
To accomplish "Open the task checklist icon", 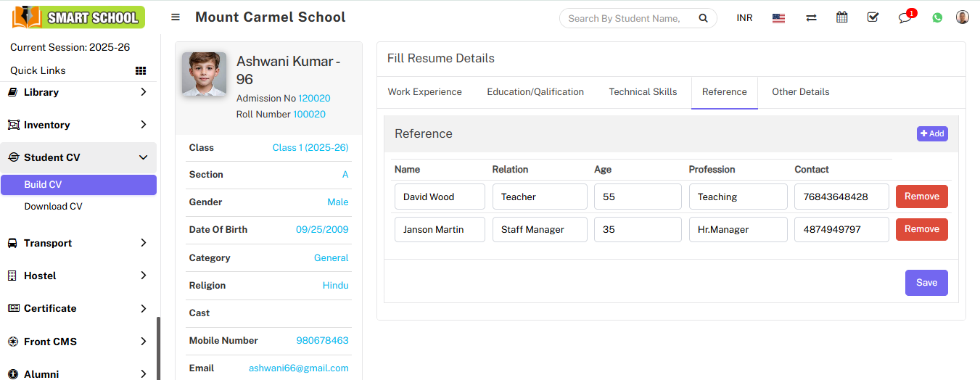I will (x=873, y=17).
